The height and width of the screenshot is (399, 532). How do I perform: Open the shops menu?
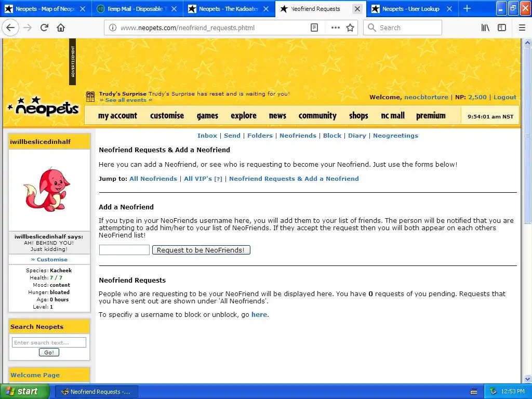[358, 116]
